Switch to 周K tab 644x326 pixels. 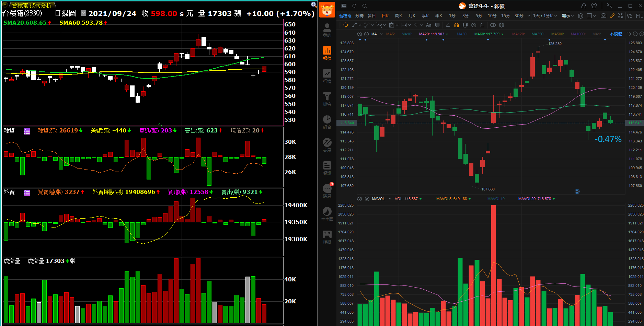[399, 16]
